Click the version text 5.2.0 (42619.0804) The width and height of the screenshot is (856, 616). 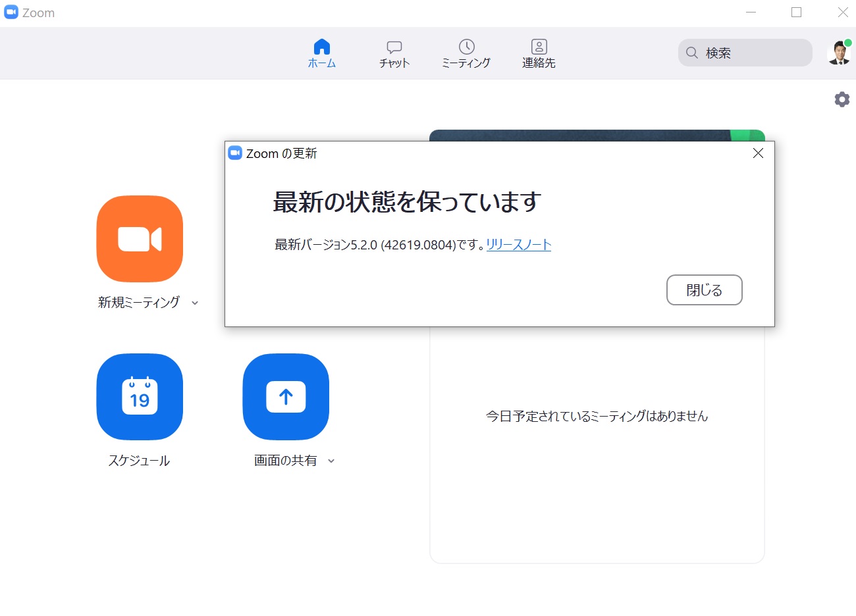pos(404,245)
